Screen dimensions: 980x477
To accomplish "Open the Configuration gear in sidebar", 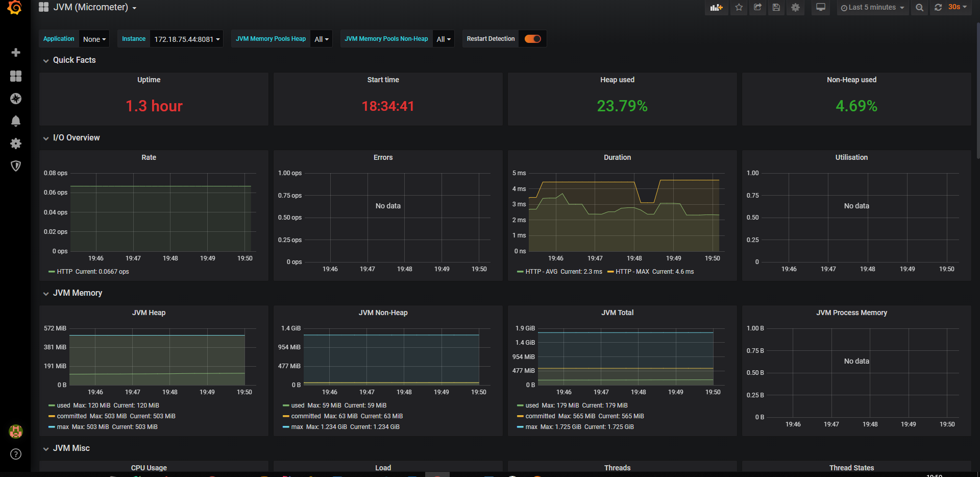I will 16,144.
